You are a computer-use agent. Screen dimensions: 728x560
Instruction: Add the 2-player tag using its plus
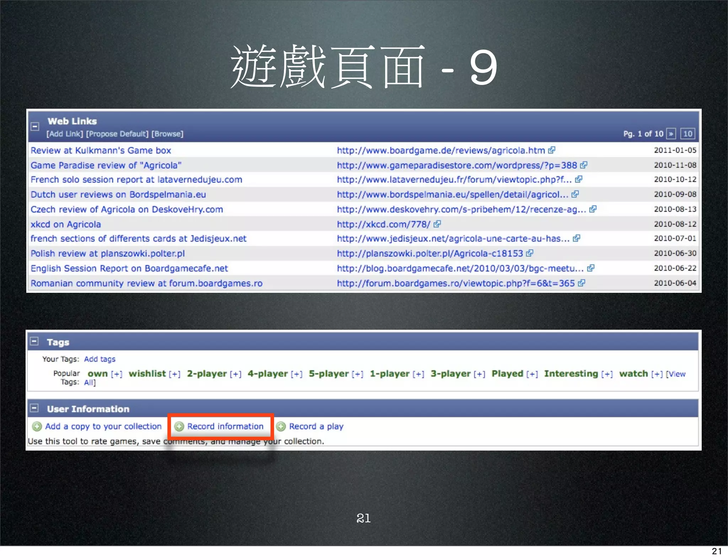[x=235, y=374]
